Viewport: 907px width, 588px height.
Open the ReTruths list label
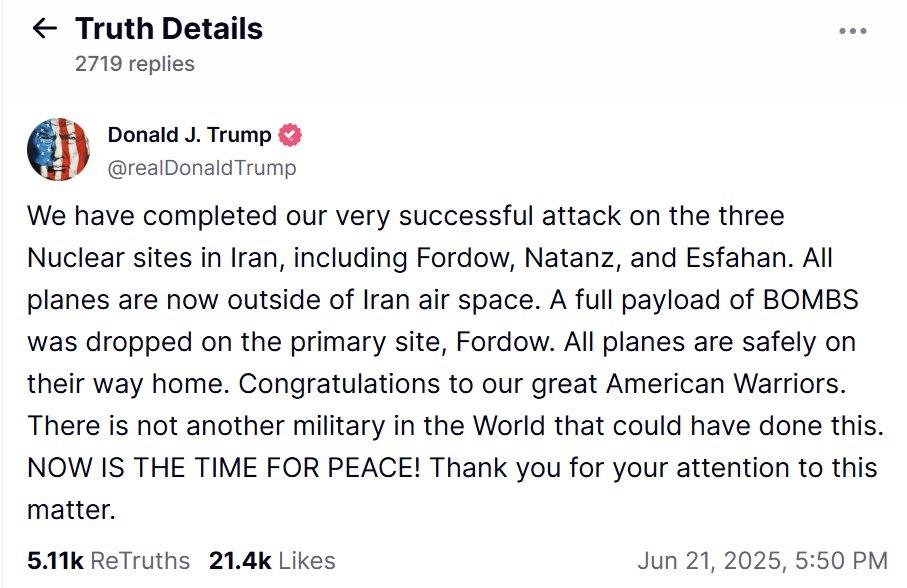coord(139,561)
